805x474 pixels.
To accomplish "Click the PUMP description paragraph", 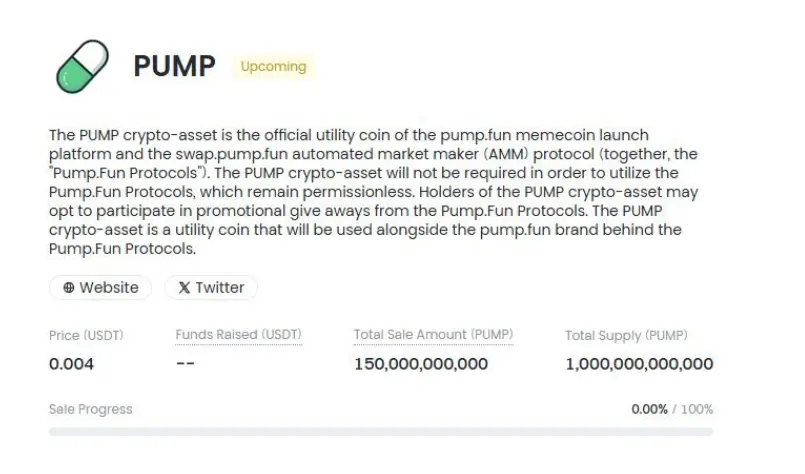I will (374, 192).
